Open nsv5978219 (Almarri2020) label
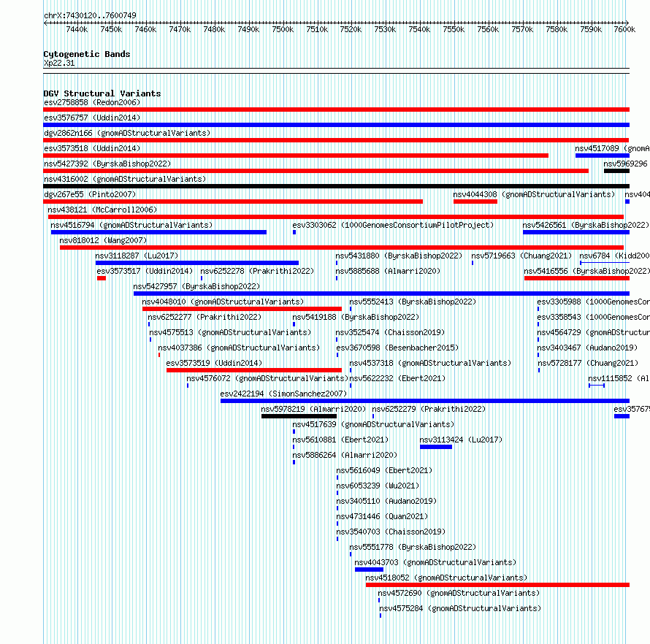Image resolution: width=650 pixels, height=644 pixels. point(313,409)
